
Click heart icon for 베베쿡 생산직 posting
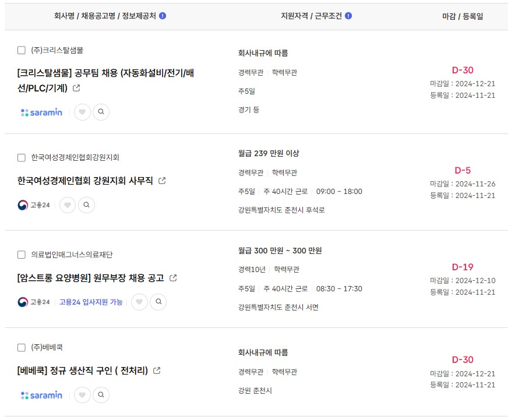[82, 395]
